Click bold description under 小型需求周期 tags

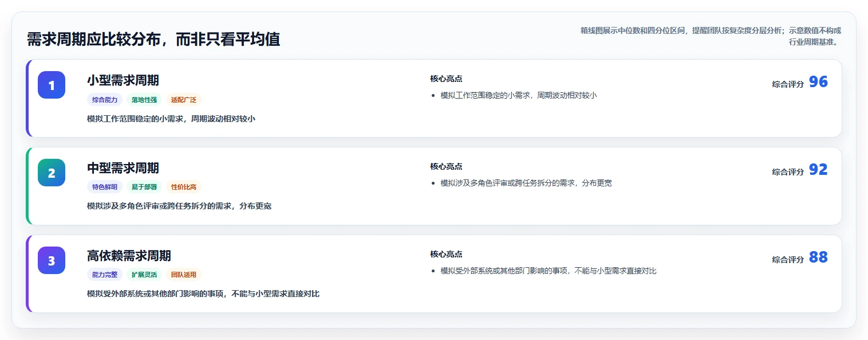[x=171, y=119]
